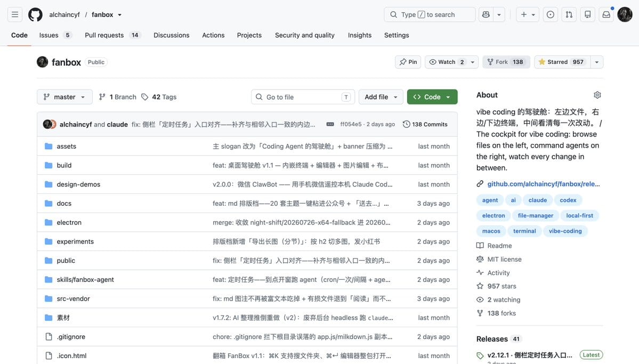Open the repositories icon in header

(x=588, y=15)
